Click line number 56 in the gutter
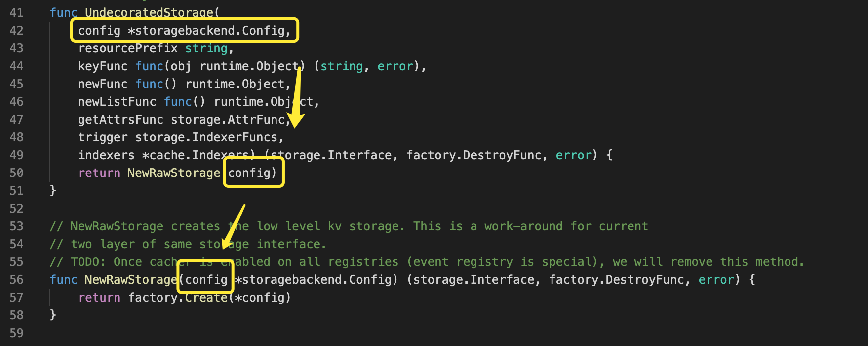The width and height of the screenshot is (868, 346). click(16, 280)
